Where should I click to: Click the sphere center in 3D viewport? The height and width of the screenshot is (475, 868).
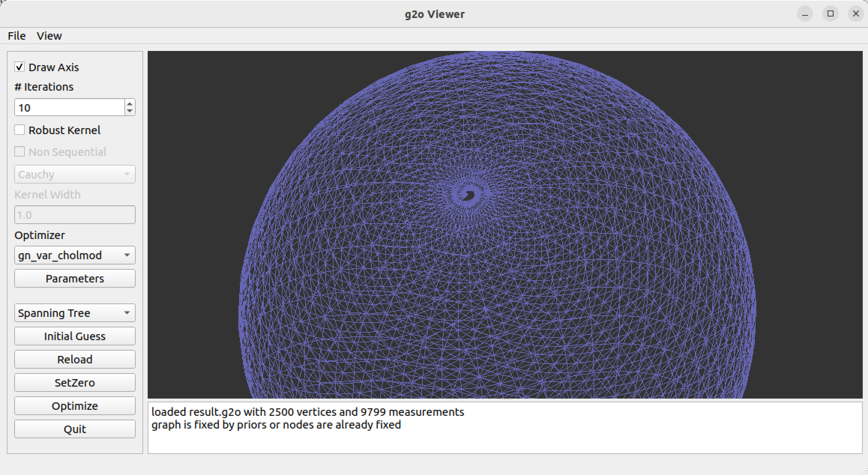pos(468,195)
